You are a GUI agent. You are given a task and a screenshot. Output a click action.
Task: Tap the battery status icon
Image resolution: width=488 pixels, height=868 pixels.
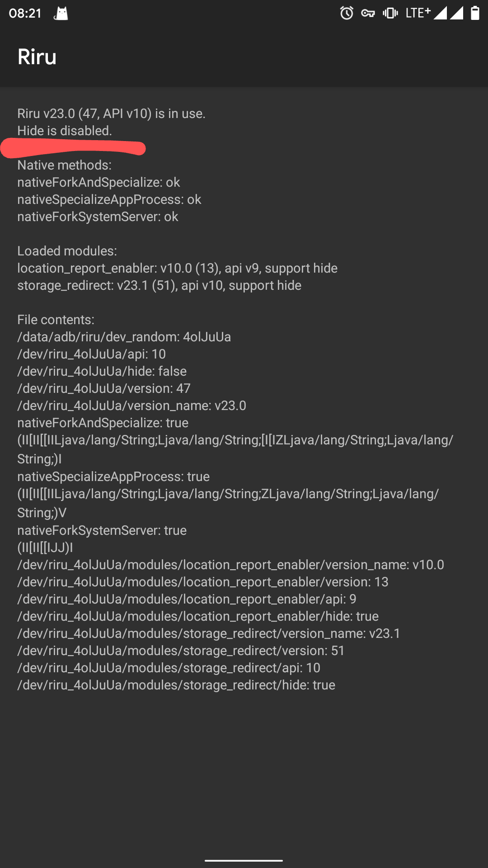coord(474,13)
